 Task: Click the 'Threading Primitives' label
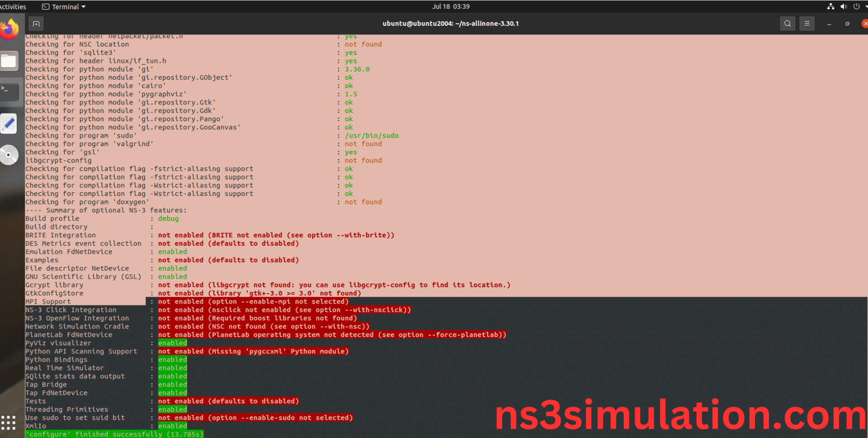(x=67, y=409)
